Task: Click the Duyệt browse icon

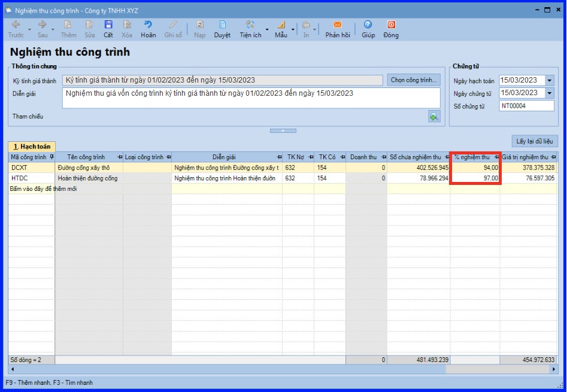Action: pyautogui.click(x=222, y=25)
